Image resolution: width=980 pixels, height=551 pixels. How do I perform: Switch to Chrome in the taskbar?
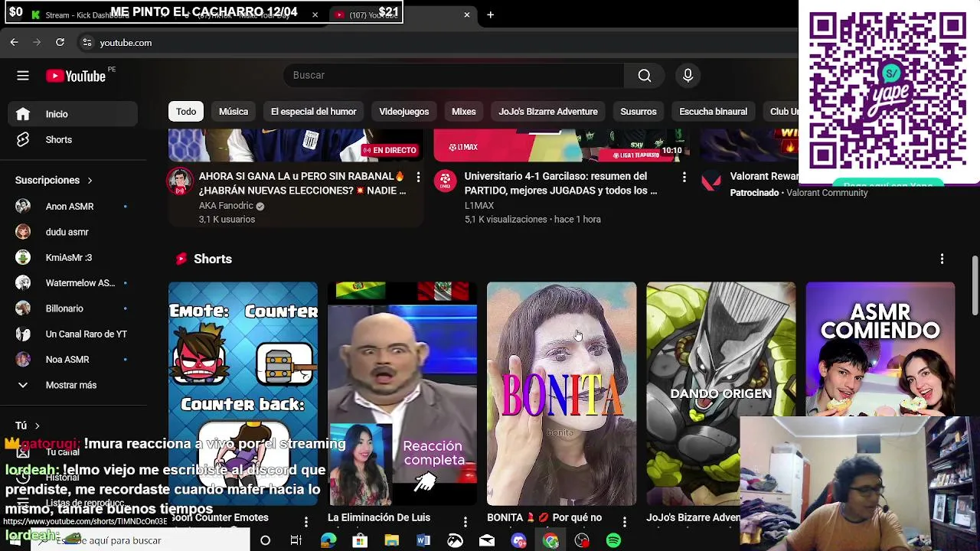pyautogui.click(x=550, y=540)
